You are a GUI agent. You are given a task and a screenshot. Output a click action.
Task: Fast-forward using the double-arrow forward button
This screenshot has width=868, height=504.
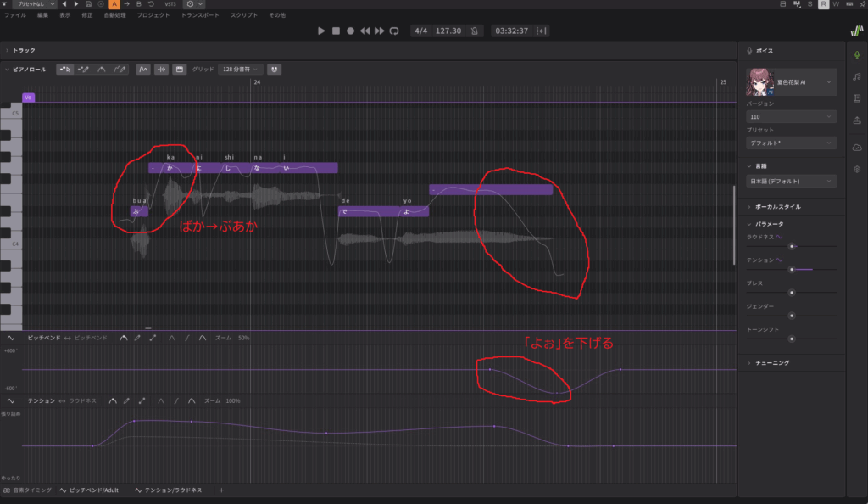coord(379,31)
